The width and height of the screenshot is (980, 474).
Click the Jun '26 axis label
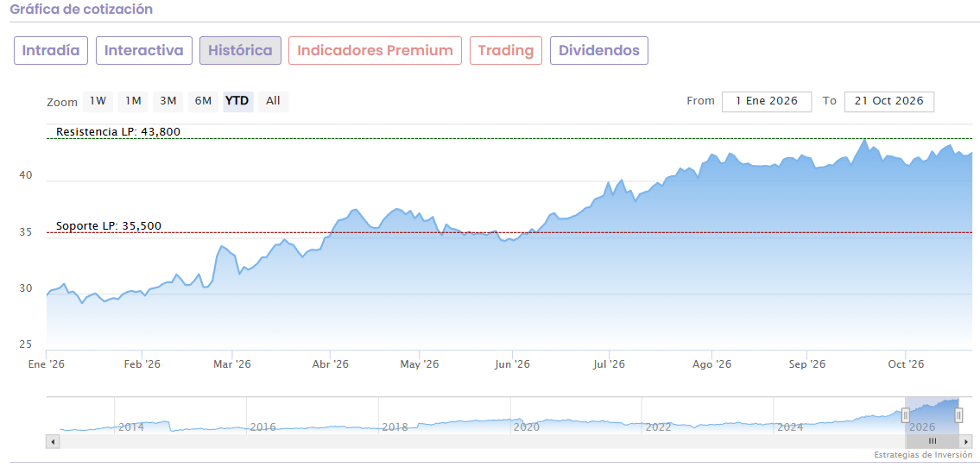(x=512, y=364)
